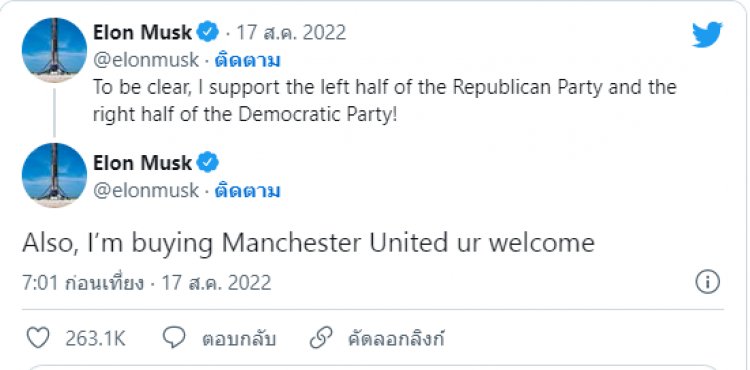Viewport: 750px width, 370px height.
Task: Click verified badge on second Elon Musk tweet
Action: [x=208, y=163]
